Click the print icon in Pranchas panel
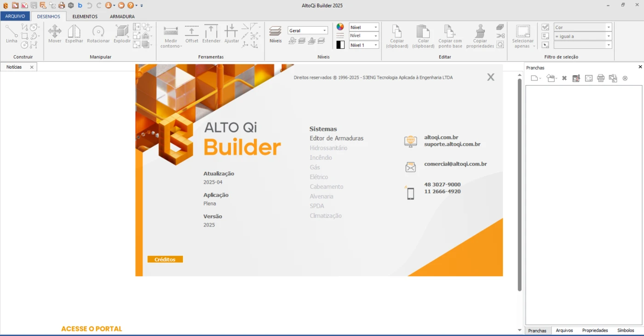Image resolution: width=644 pixels, height=336 pixels. pyautogui.click(x=601, y=78)
